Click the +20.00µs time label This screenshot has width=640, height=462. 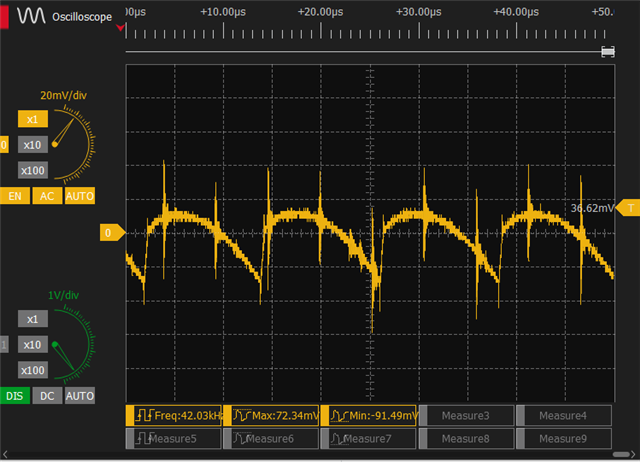(x=320, y=12)
